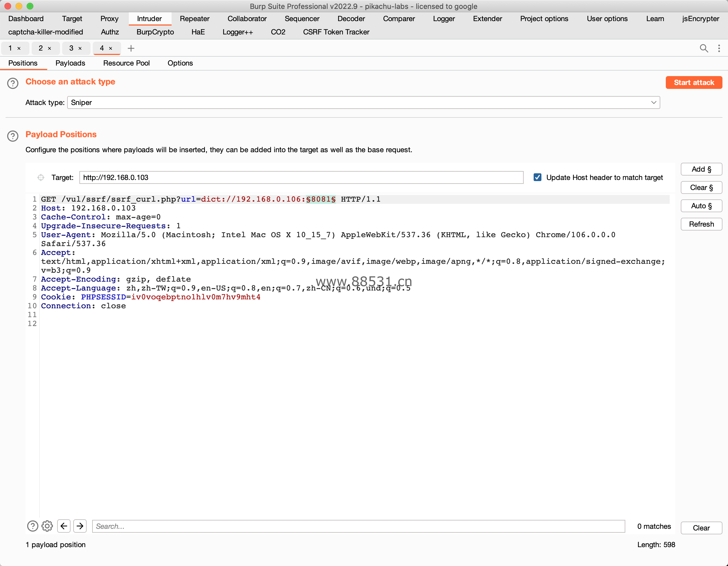Switch to the Dashboard tab
The width and height of the screenshot is (728, 566).
(26, 19)
